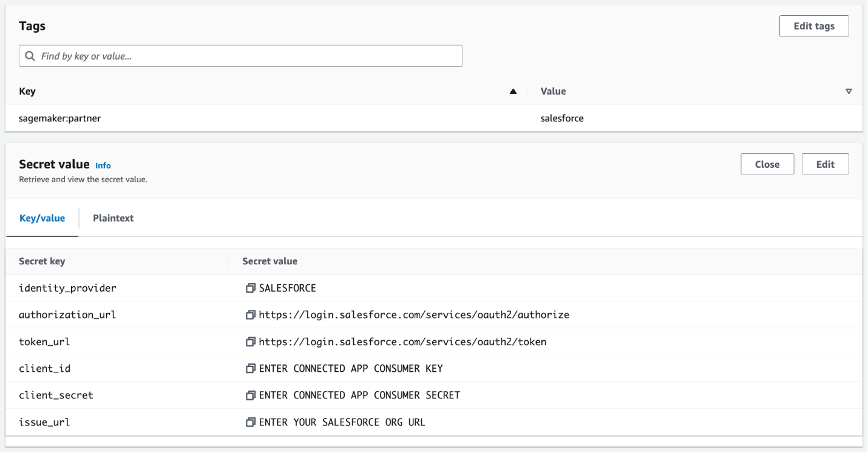Focus the Find by key or value field
The height and width of the screenshot is (452, 868).
pyautogui.click(x=241, y=56)
